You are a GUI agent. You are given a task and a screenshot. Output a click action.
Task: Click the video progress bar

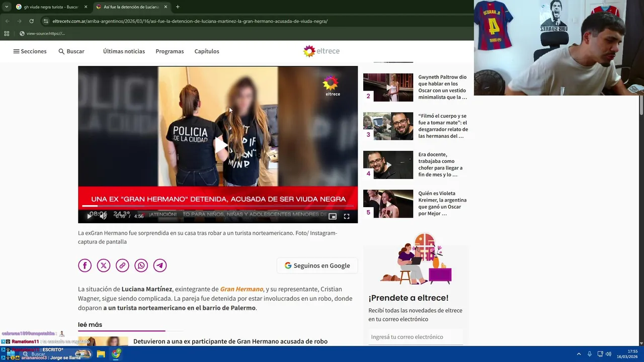(x=217, y=206)
